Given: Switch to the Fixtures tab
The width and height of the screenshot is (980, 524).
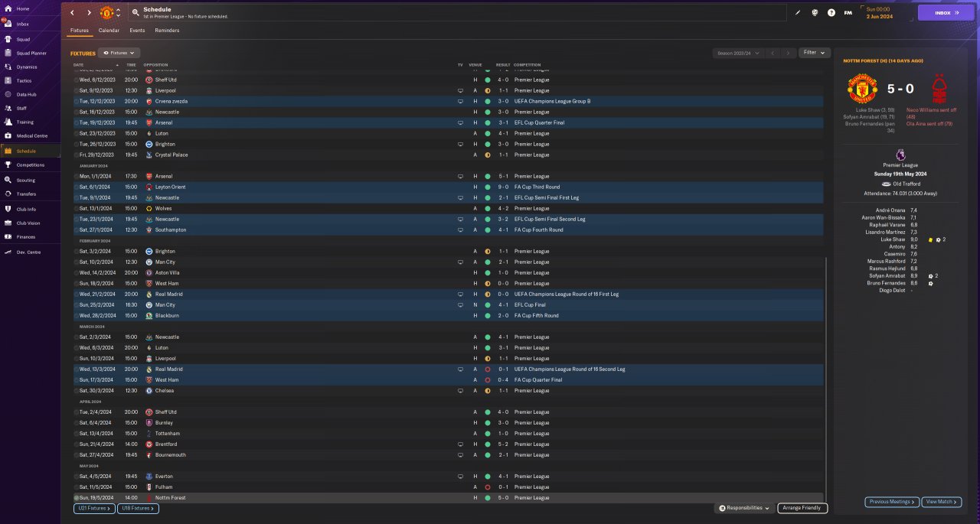Looking at the screenshot, I should [x=80, y=31].
